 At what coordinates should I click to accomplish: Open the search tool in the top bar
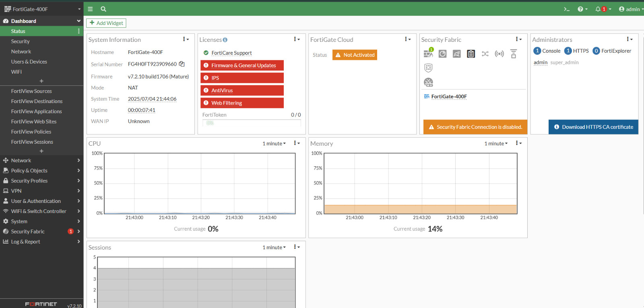tap(103, 9)
